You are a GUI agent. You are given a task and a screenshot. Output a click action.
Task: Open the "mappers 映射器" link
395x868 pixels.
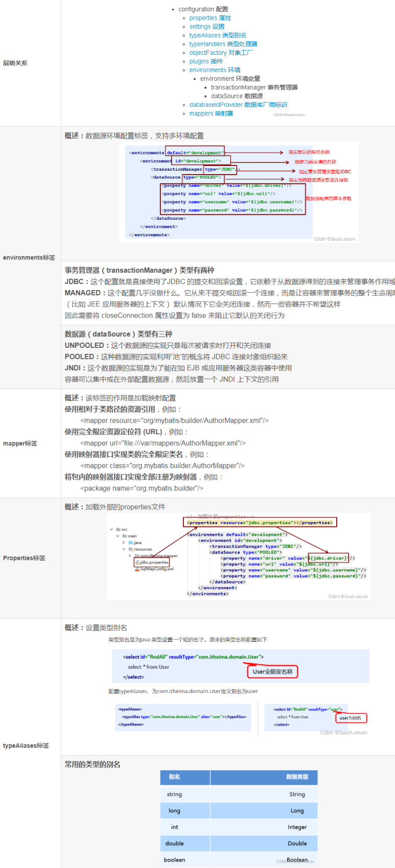click(211, 113)
